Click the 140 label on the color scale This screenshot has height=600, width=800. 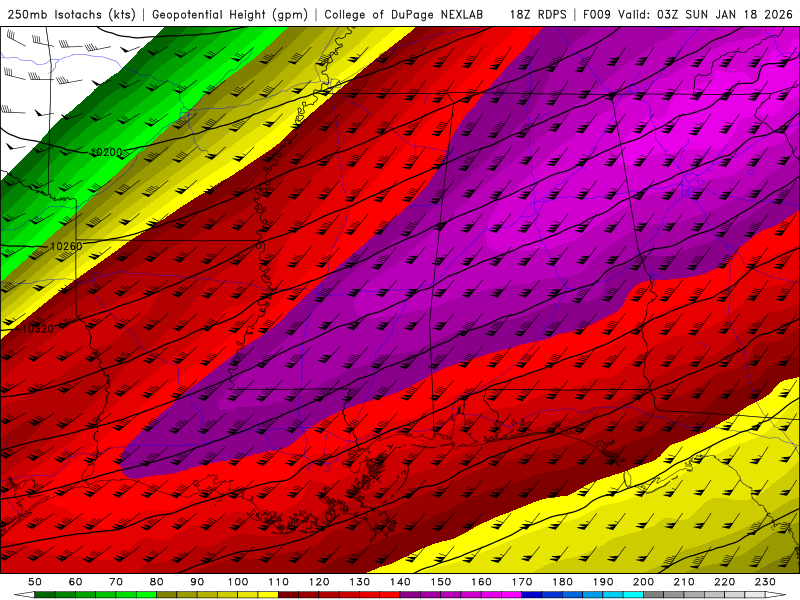[400, 582]
